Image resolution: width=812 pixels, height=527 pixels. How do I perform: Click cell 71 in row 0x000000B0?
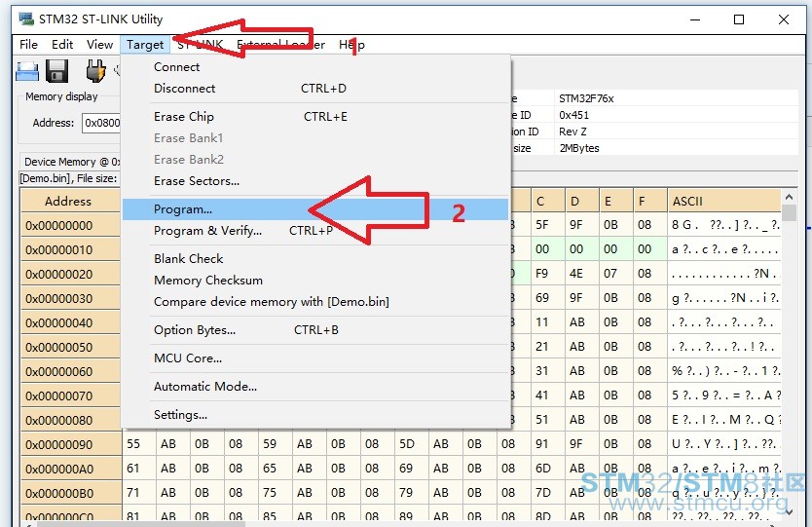(x=139, y=493)
